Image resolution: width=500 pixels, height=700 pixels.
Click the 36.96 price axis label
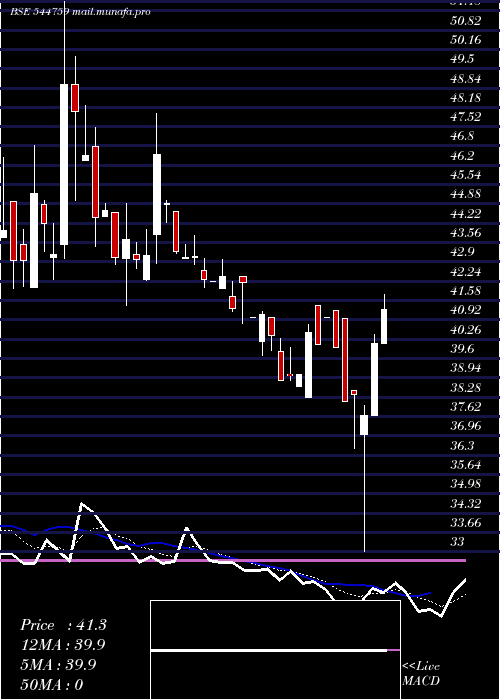pos(466,426)
